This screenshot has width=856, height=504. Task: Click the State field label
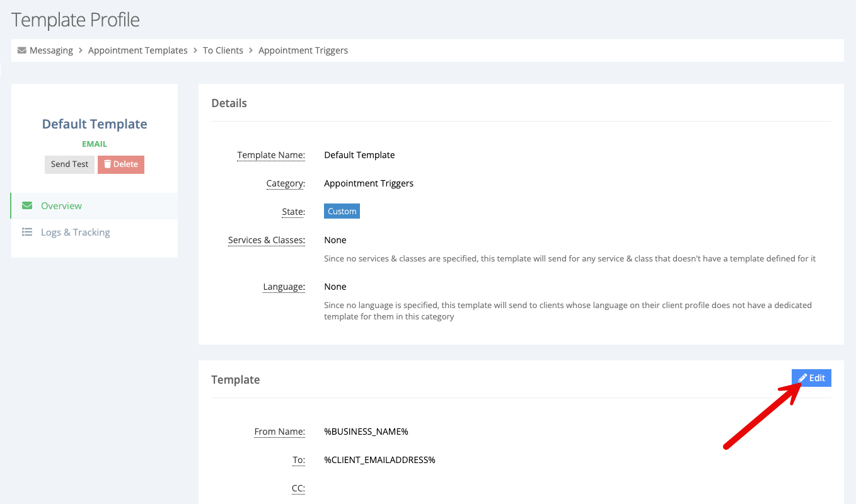click(x=293, y=212)
